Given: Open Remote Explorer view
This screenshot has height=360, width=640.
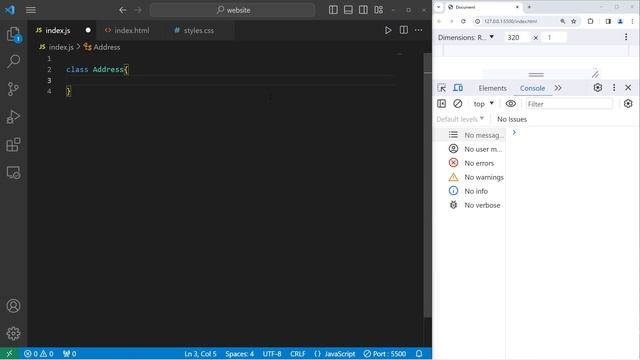Looking at the screenshot, I should [13, 173].
